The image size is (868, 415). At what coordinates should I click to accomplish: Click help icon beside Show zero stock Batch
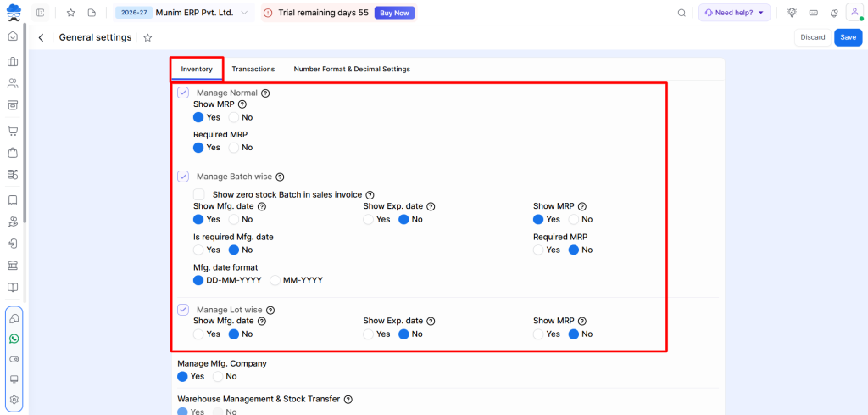pos(370,195)
